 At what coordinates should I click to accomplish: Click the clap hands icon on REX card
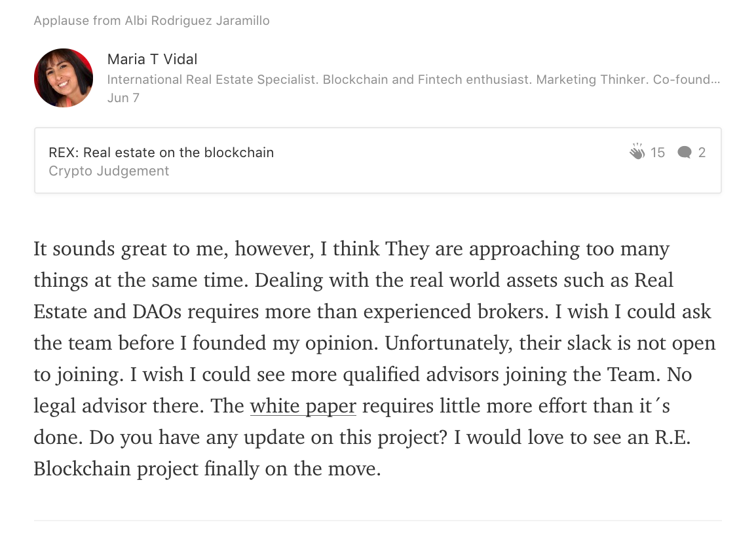[637, 151]
